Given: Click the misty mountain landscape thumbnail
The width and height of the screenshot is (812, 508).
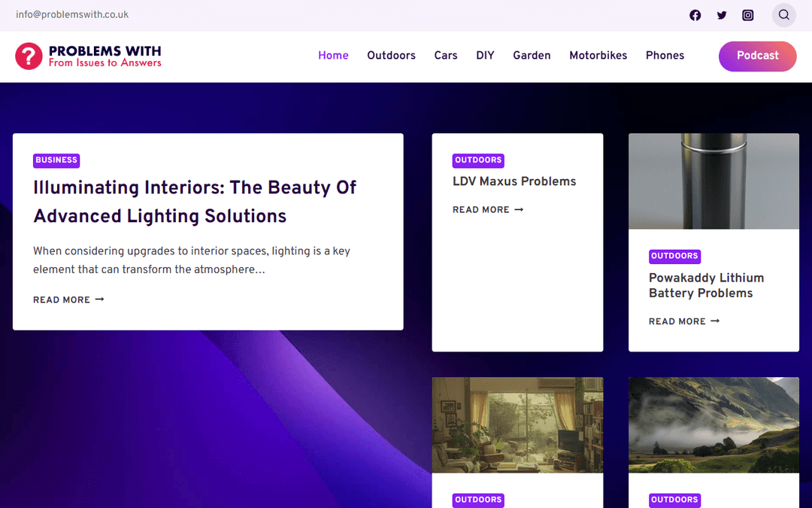Looking at the screenshot, I should [714, 425].
